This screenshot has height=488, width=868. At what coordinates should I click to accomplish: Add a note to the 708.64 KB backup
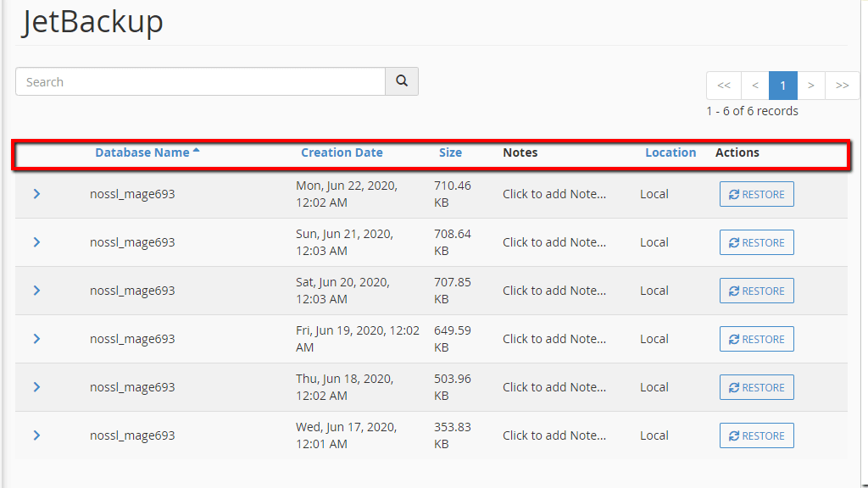[554, 242]
